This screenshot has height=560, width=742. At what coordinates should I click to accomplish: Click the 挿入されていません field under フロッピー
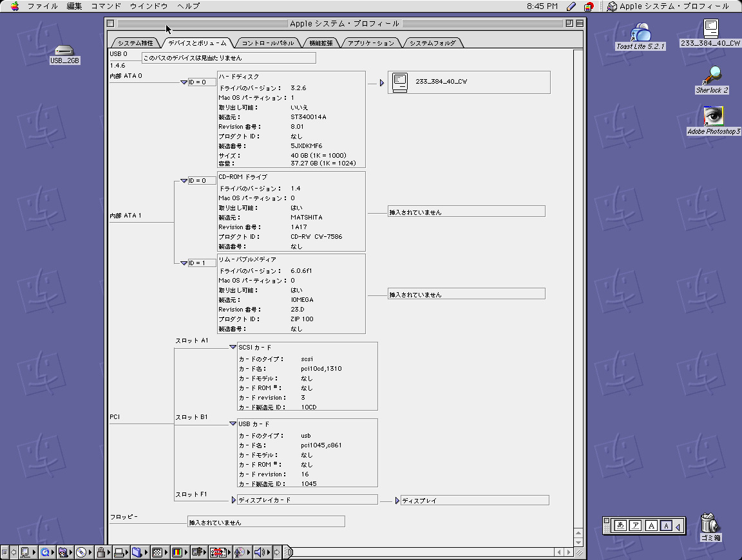[266, 522]
